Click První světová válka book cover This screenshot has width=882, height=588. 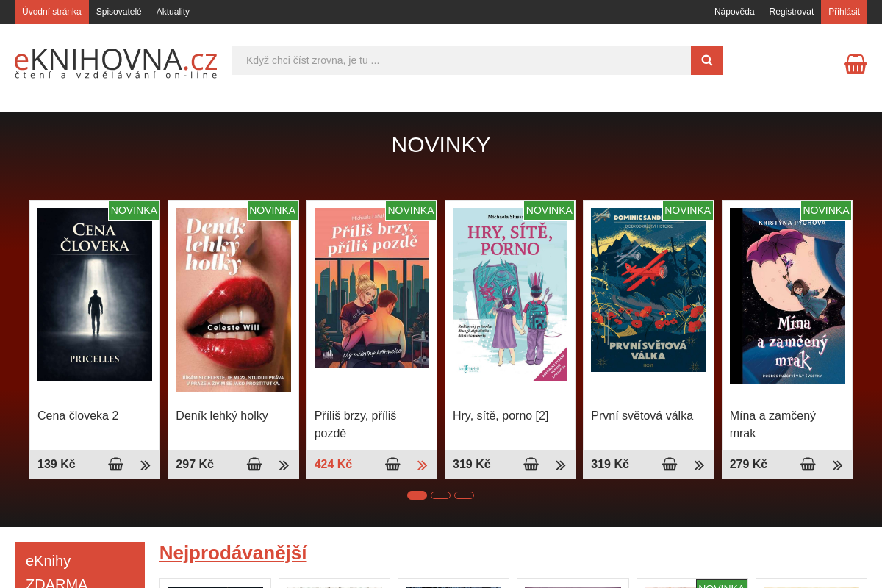[648, 290]
